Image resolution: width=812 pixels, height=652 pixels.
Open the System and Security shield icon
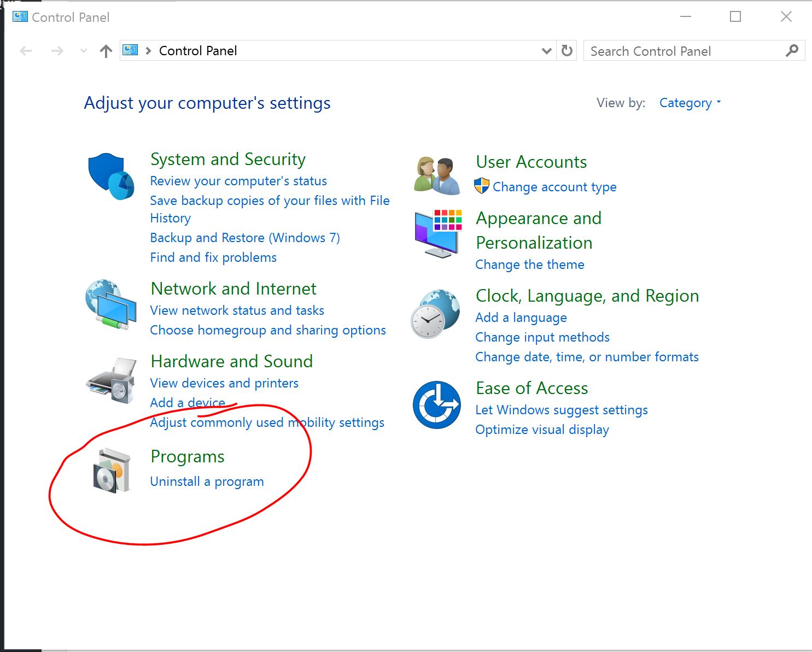coord(112,176)
